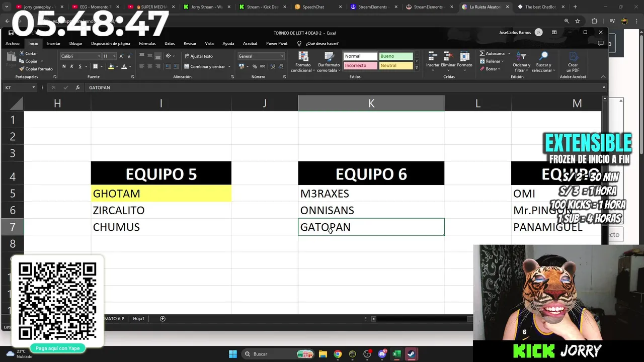
Task: Apply the Bueno cell style
Action: click(396, 56)
